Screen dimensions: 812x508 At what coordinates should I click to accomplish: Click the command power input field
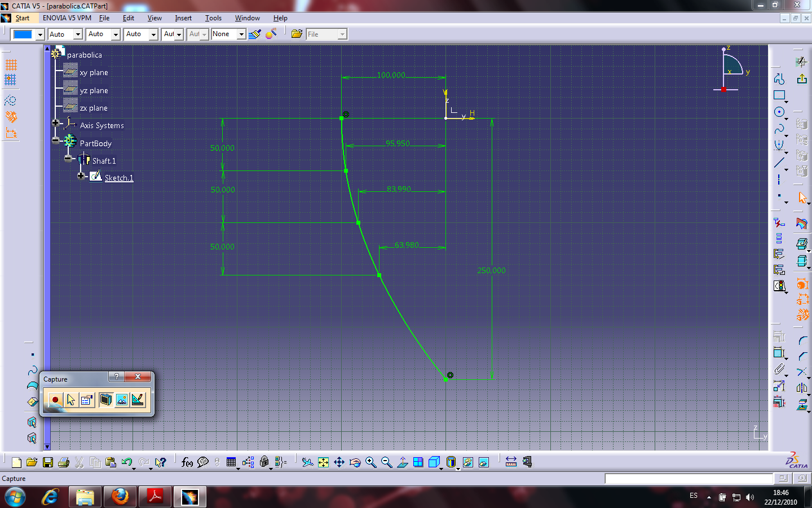[689, 479]
